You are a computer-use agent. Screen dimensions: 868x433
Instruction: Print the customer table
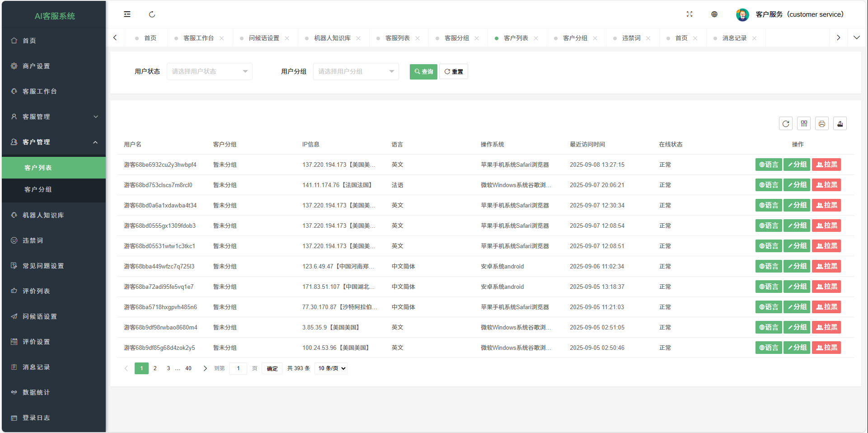(x=822, y=124)
